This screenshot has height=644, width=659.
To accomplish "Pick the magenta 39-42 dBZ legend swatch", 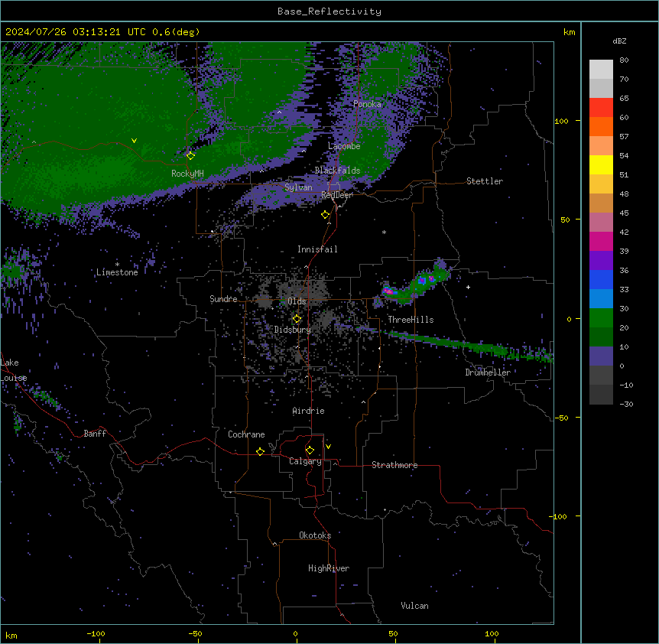I will (601, 241).
